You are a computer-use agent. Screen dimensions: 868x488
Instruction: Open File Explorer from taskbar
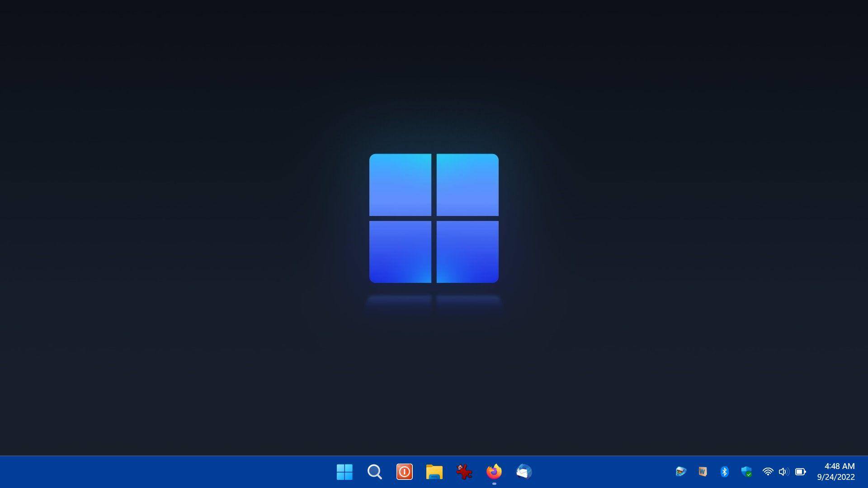tap(434, 472)
